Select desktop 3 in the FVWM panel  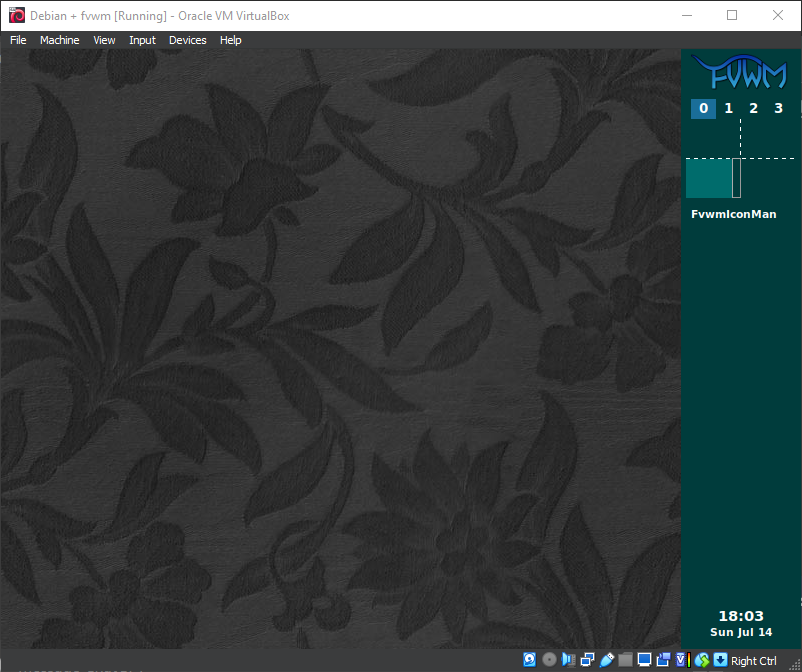[x=778, y=109]
